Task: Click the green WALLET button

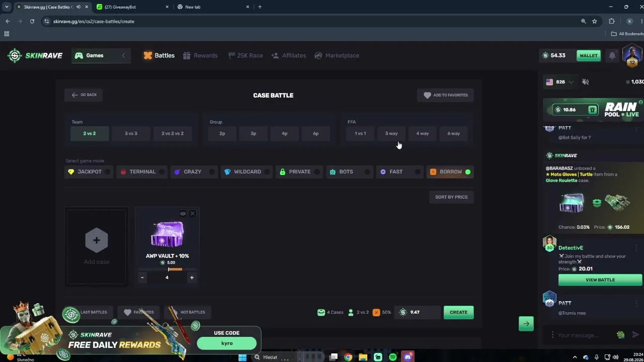Action: [588, 55]
